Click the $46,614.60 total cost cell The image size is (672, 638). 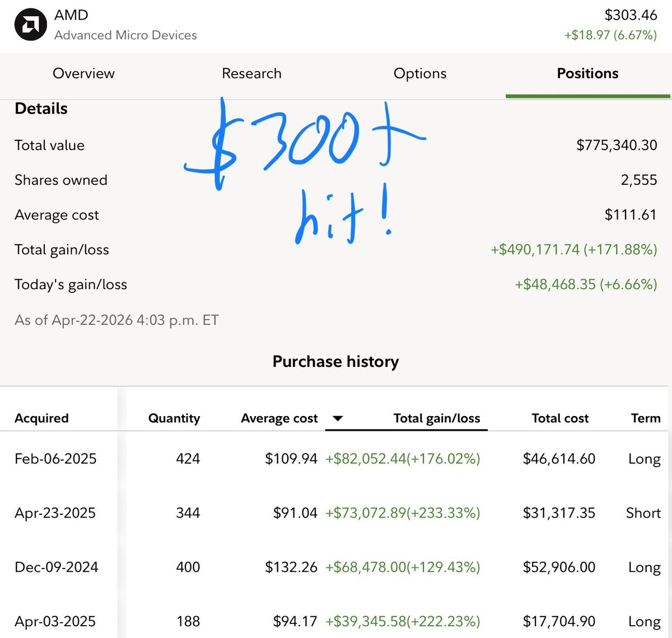tap(559, 459)
